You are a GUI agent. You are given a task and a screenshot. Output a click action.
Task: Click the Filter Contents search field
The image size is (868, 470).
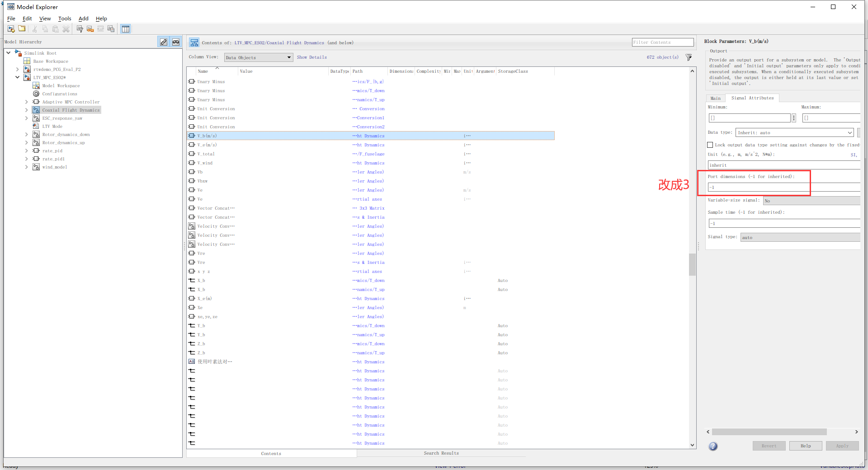coord(663,42)
